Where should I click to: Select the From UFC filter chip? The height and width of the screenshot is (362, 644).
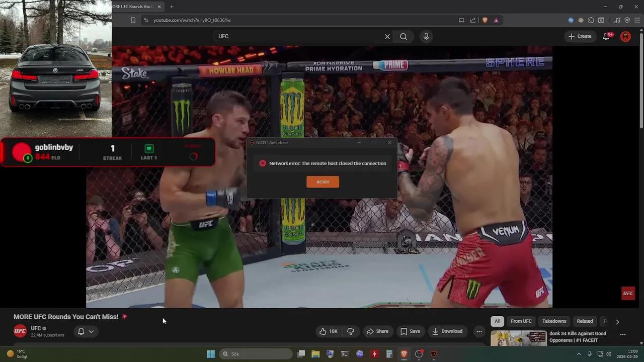tap(521, 321)
